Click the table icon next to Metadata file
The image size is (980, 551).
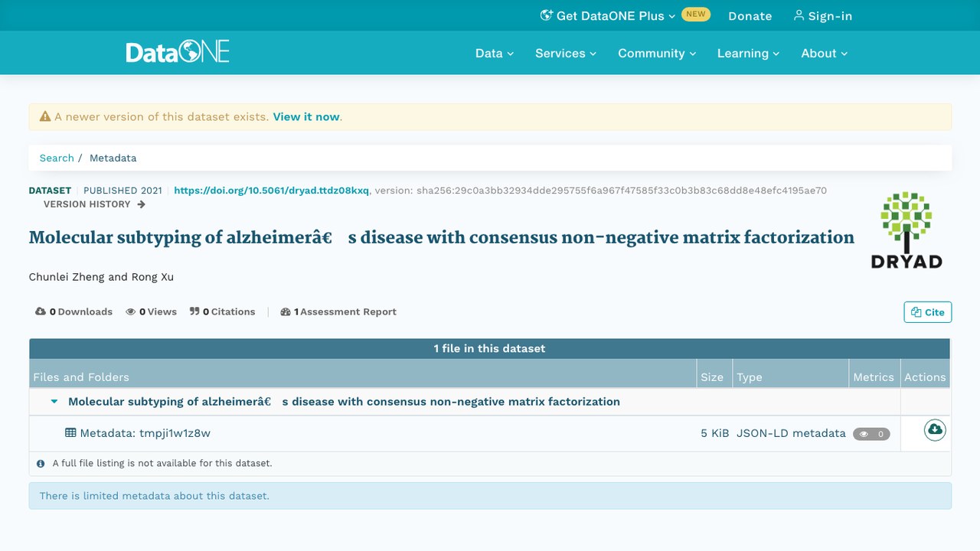(x=70, y=432)
